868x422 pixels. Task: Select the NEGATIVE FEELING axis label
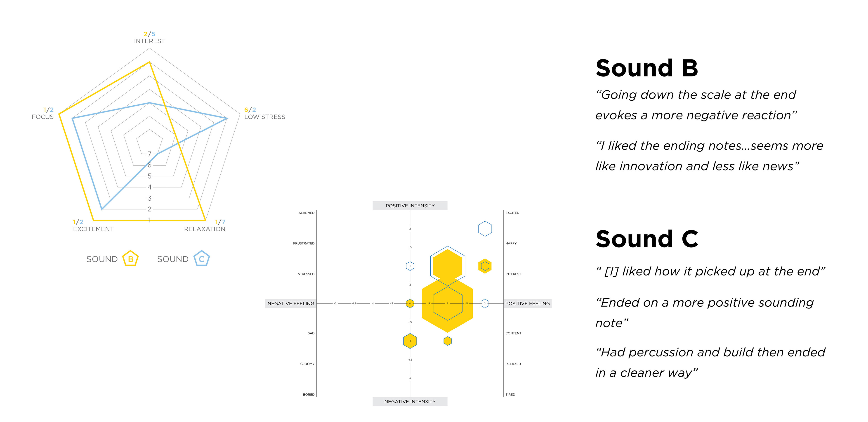coord(290,304)
